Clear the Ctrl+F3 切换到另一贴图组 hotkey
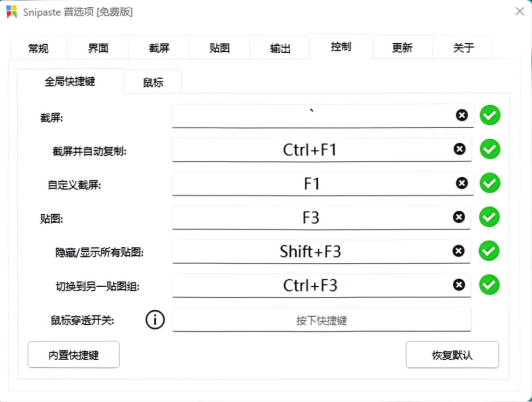532x402 pixels. tap(459, 285)
